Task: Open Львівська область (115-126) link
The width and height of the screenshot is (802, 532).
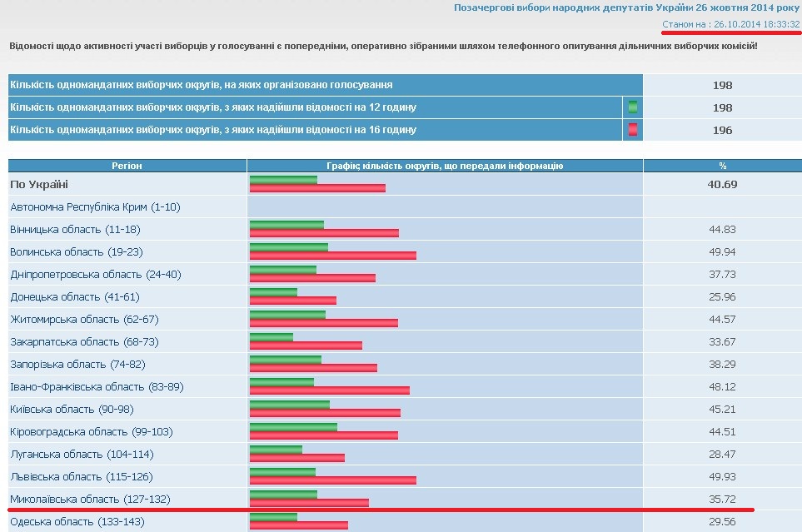Action: point(81,476)
